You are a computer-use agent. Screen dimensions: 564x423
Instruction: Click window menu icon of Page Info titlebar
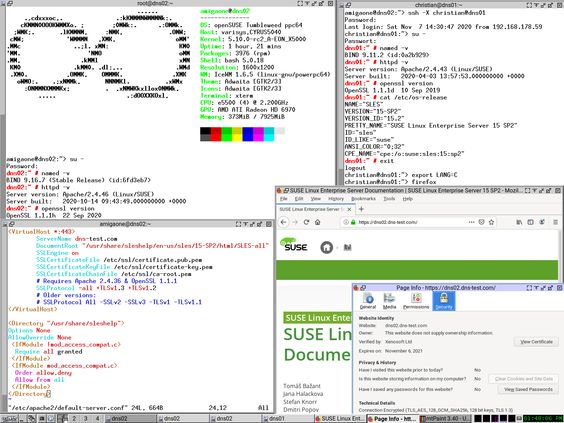(x=356, y=288)
